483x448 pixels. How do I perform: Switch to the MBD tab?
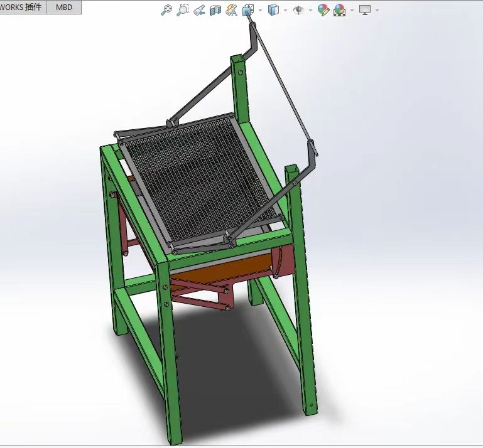64,7
